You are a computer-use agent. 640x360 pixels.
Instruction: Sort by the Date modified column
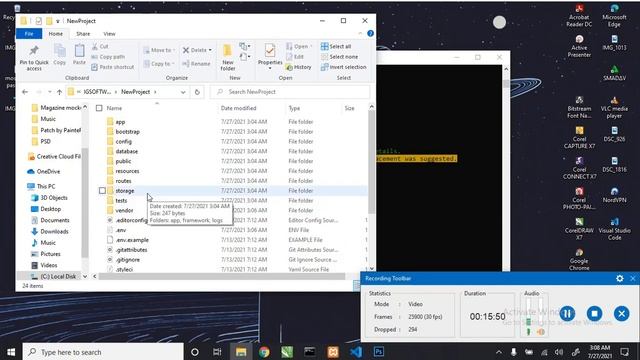click(238, 108)
